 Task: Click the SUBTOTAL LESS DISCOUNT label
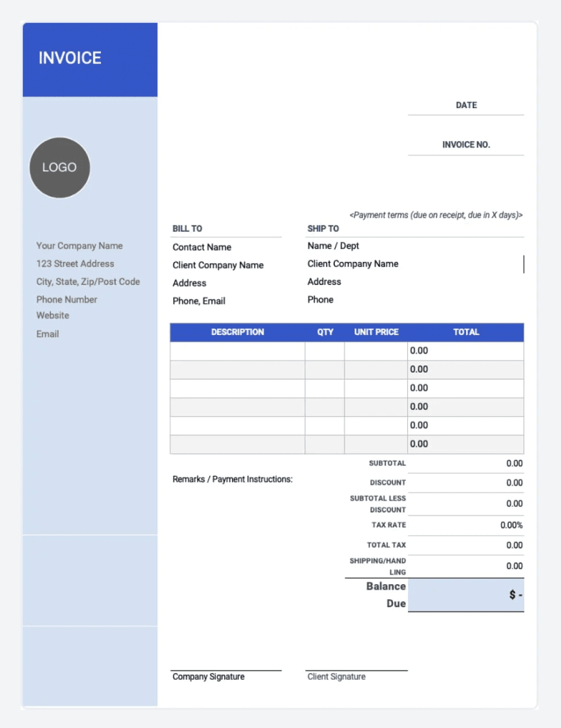coord(378,504)
